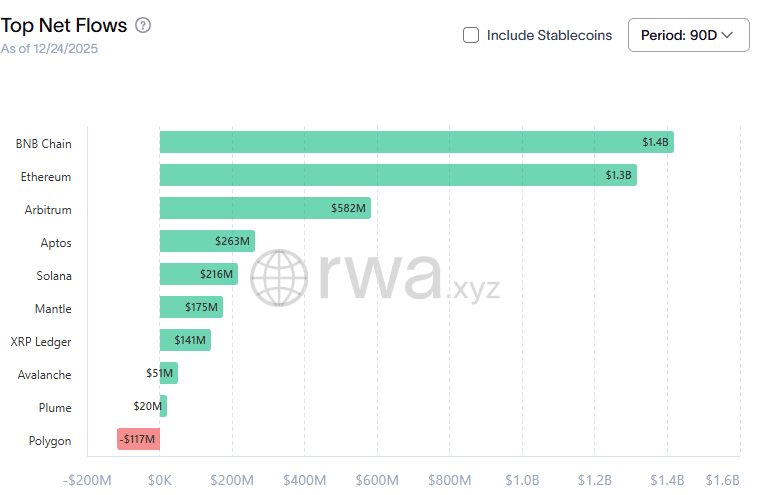Click the Polygon axis label
Viewport: 762px width, 495px height.
coord(49,441)
